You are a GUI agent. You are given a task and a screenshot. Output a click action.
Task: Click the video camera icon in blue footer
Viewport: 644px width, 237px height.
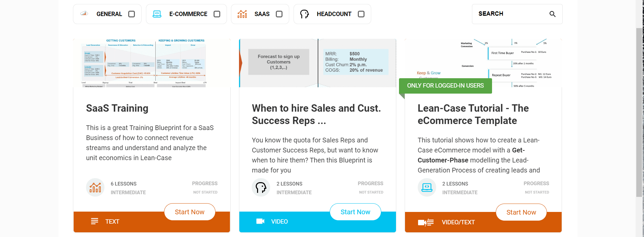pos(260,221)
